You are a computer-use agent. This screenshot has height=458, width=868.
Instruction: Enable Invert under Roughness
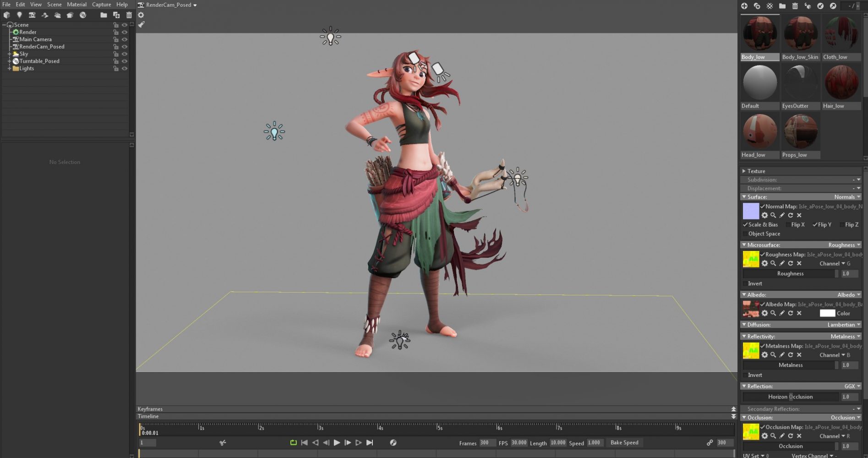745,284
